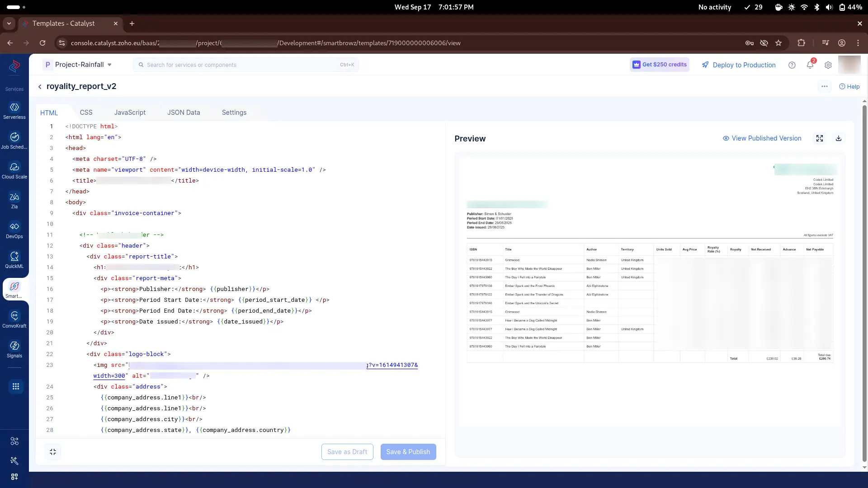Screen dimensions: 868x488
Task: Select the Signals service
Action: pyautogui.click(x=14, y=348)
